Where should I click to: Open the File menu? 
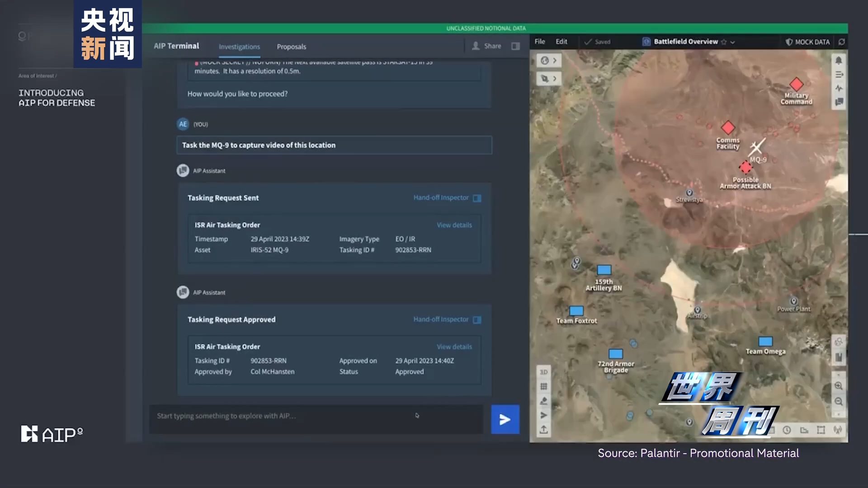coord(540,42)
